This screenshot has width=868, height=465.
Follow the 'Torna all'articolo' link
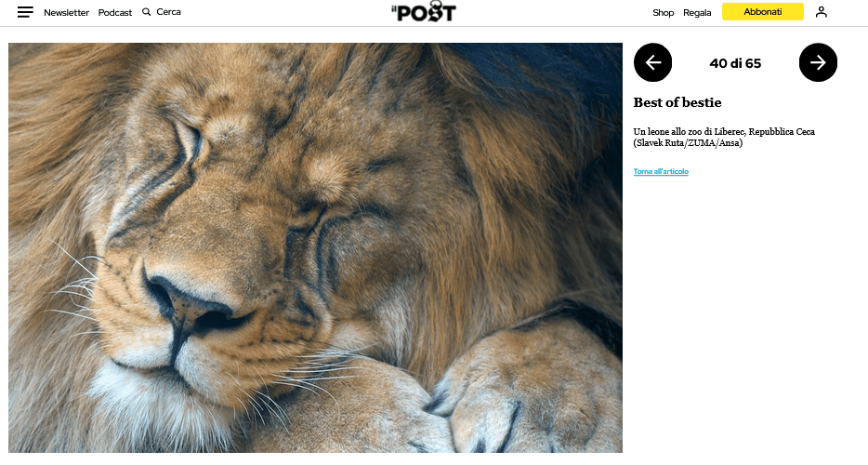coord(661,172)
